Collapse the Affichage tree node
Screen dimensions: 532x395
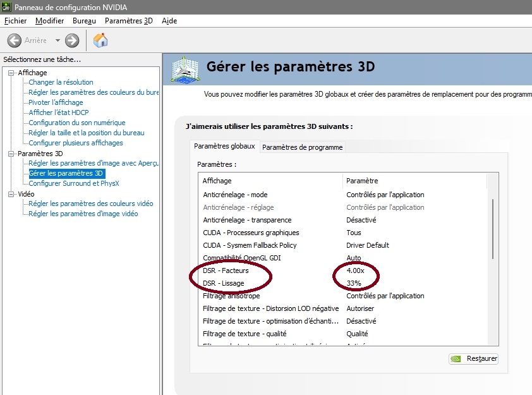[11, 73]
